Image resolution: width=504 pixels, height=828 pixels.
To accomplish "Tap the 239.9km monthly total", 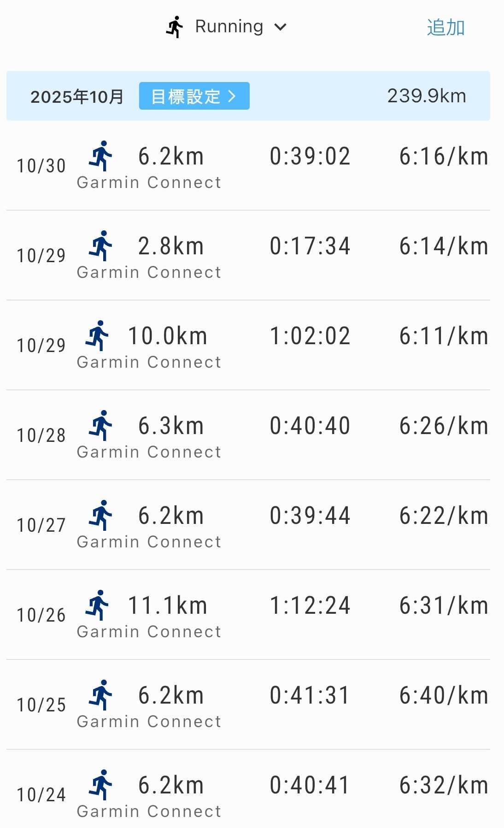I will tap(426, 96).
